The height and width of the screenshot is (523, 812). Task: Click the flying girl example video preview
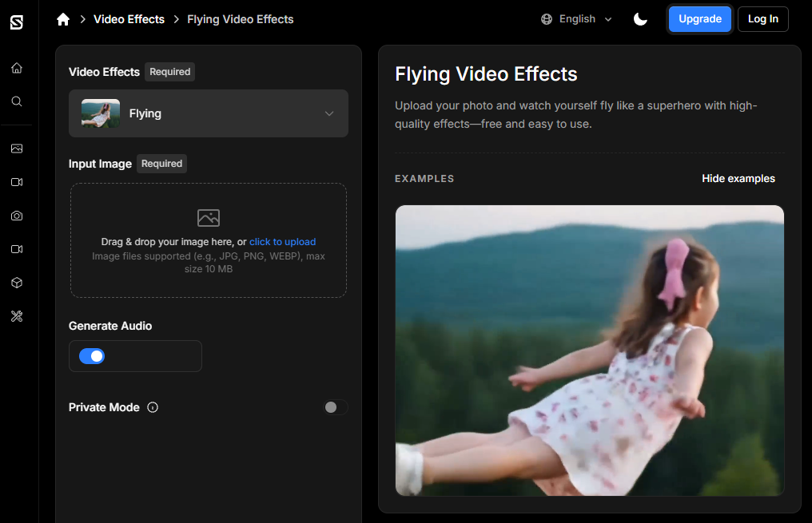click(589, 351)
